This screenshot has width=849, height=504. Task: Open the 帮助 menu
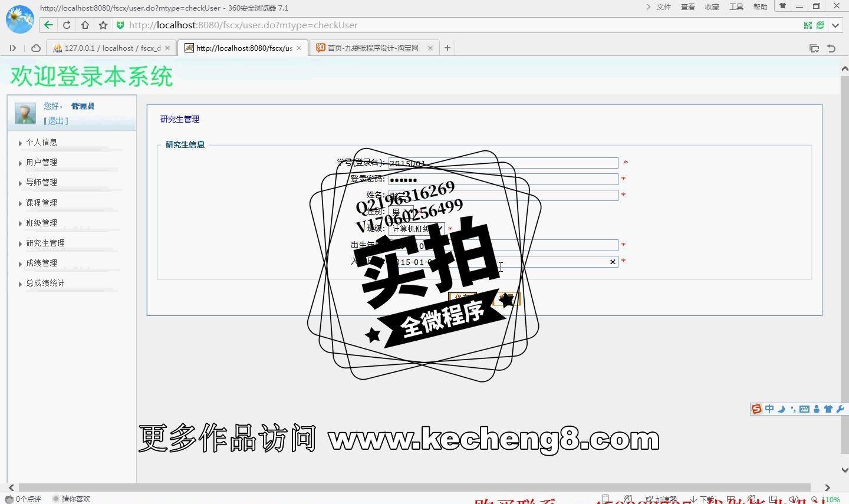(x=761, y=7)
